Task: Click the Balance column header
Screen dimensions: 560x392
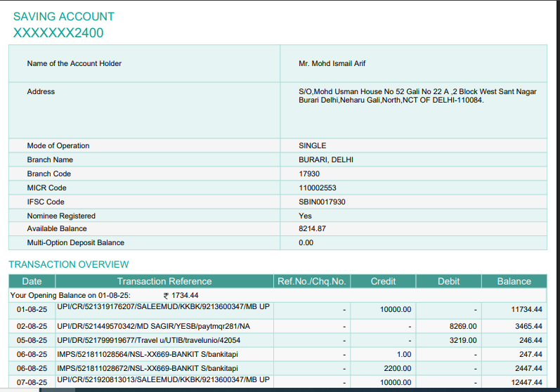Action: coord(514,282)
